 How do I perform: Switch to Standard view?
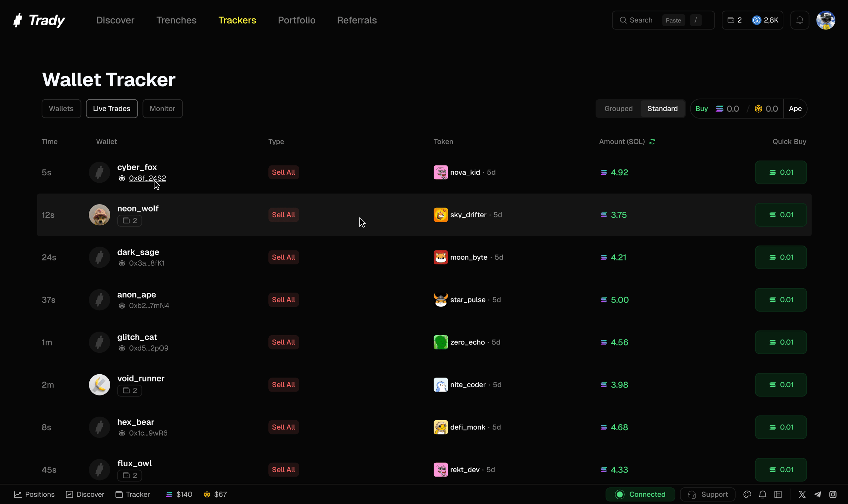[x=662, y=109]
